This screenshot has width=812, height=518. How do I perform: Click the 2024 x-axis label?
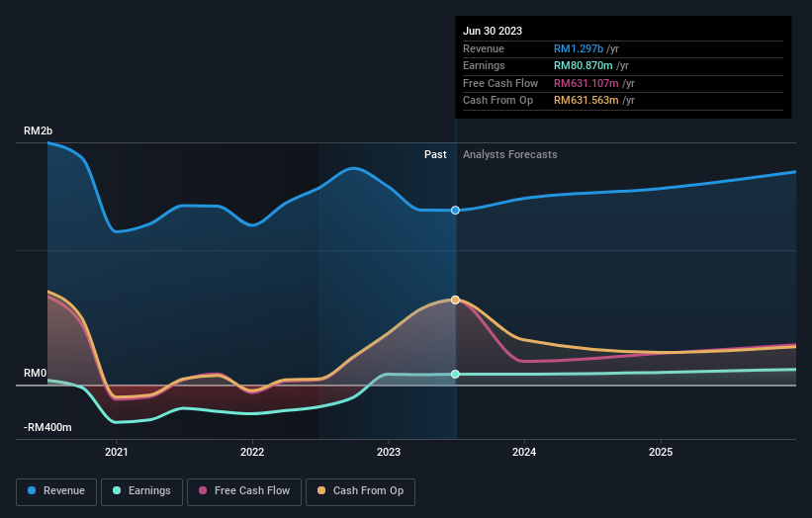[524, 452]
